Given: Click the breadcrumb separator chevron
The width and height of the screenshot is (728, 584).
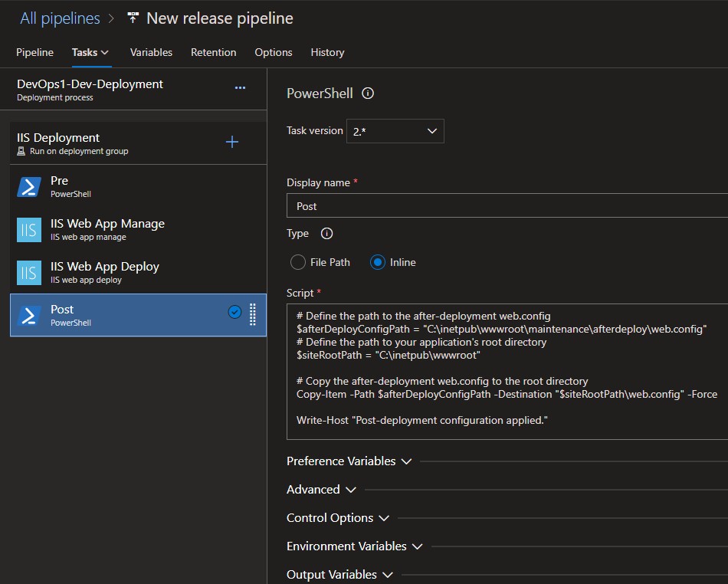Looking at the screenshot, I should tap(111, 18).
